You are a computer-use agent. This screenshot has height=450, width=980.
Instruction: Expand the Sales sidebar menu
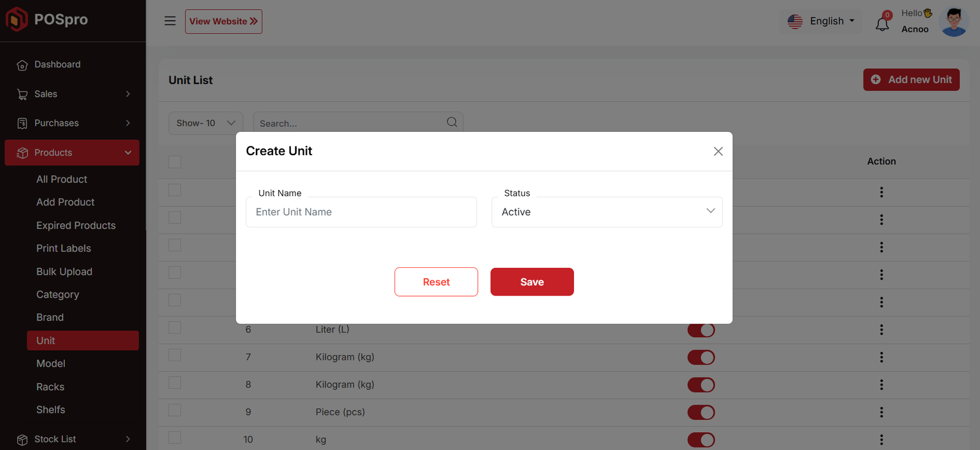[72, 94]
